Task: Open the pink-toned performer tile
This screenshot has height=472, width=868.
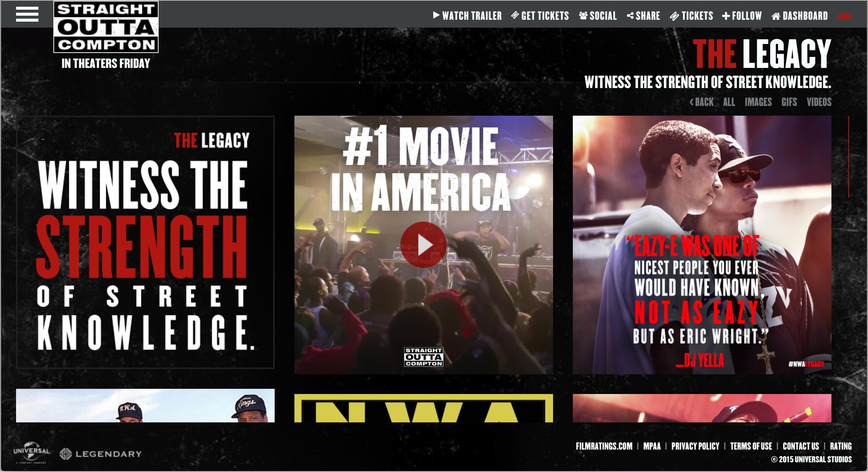Action: coord(702,408)
